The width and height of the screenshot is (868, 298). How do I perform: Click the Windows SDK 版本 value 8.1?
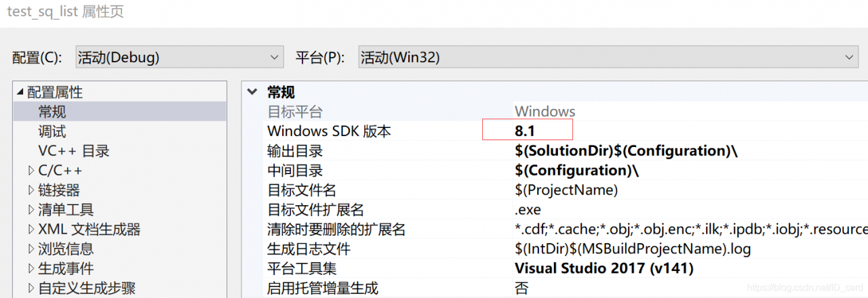point(529,130)
